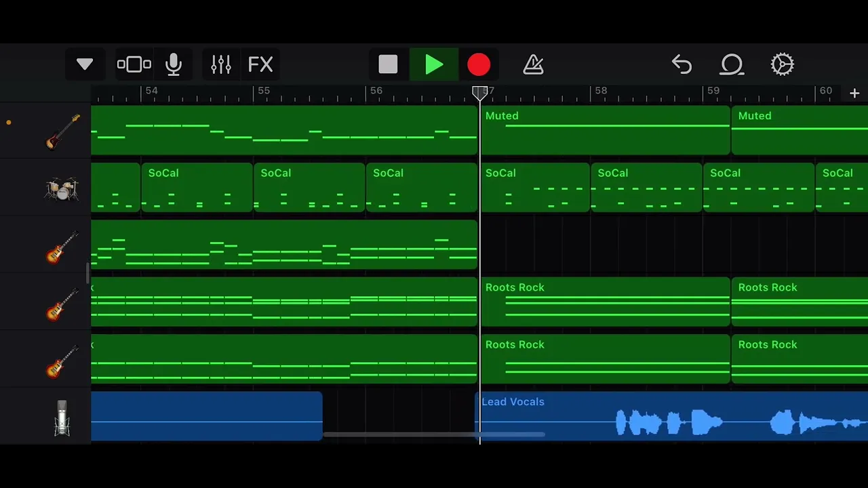The image size is (868, 488).
Task: Select the bass guitar track icon
Action: [62, 131]
